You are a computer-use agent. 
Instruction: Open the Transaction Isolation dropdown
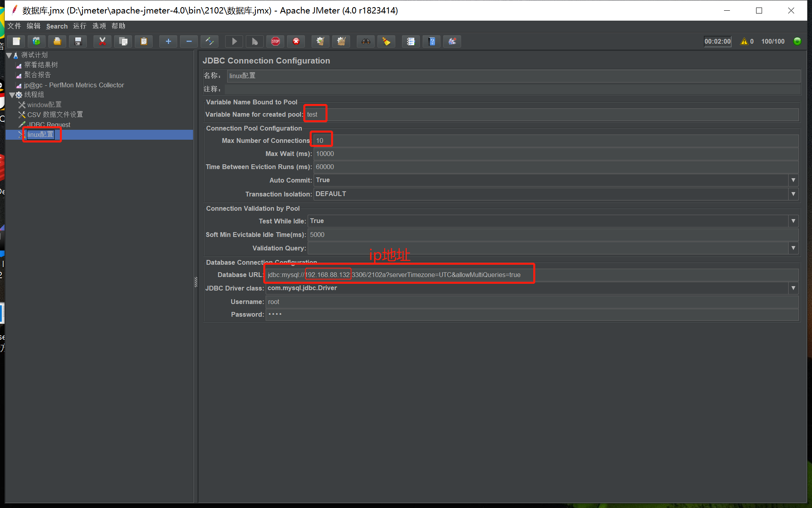[x=793, y=194]
